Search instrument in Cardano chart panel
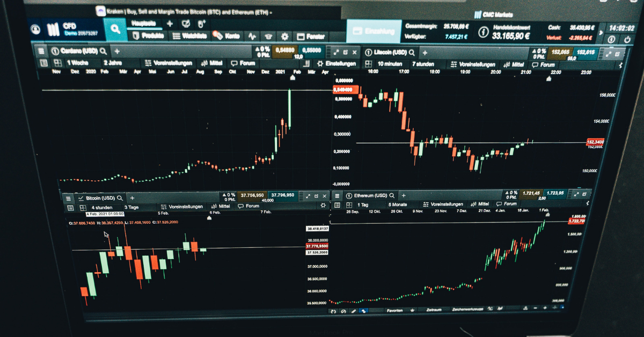This screenshot has height=337, width=644. (x=103, y=52)
